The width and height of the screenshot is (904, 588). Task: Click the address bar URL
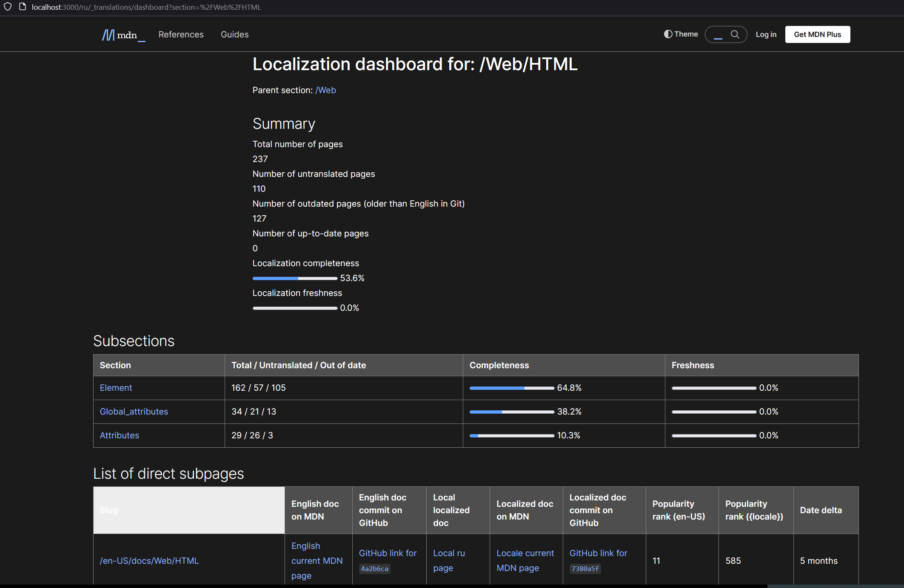[x=146, y=7]
